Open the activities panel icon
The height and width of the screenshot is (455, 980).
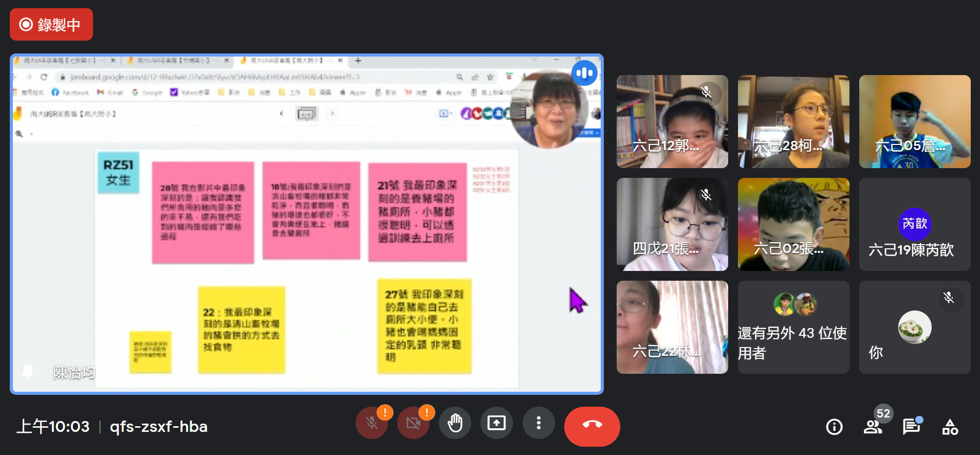[950, 427]
